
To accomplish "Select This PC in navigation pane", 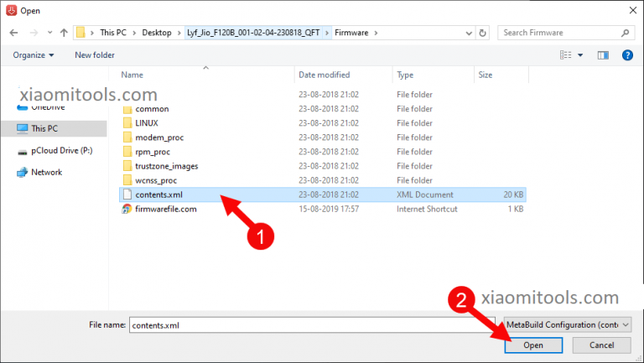I will 44,128.
